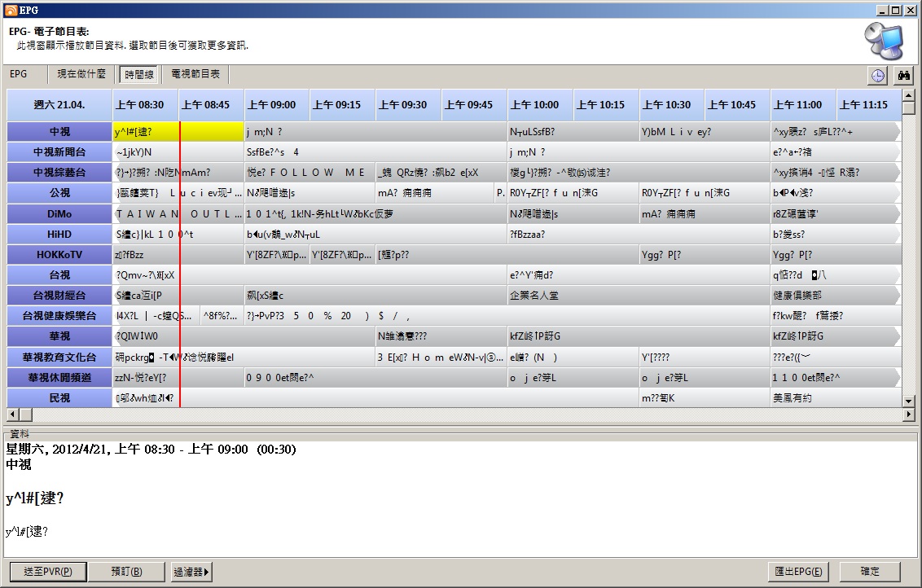Click horizontal scrollbar left arrow
The width and height of the screenshot is (922, 588).
13,415
